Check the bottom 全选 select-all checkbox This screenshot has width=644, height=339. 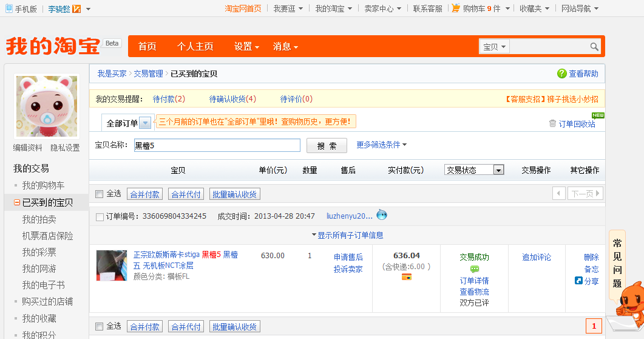(100, 327)
